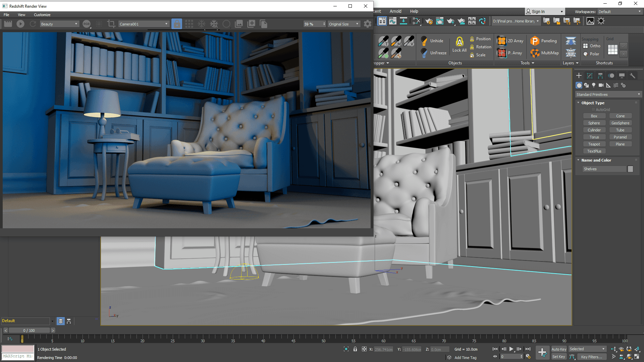Screen dimensions: 644x362
Task: Select the Ortho view radio button
Action: click(586, 46)
